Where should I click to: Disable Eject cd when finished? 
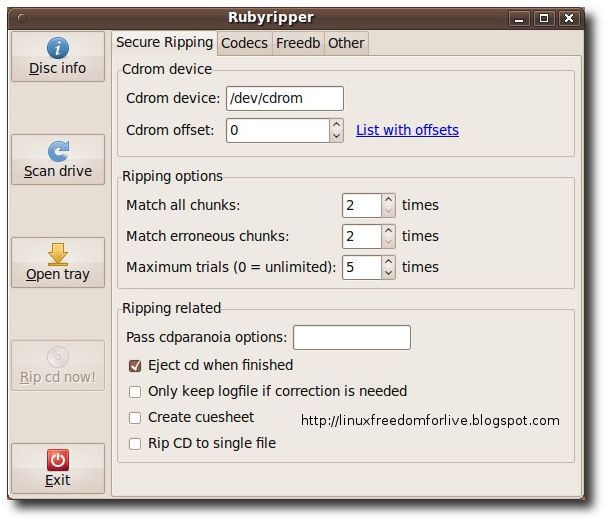pyautogui.click(x=135, y=366)
